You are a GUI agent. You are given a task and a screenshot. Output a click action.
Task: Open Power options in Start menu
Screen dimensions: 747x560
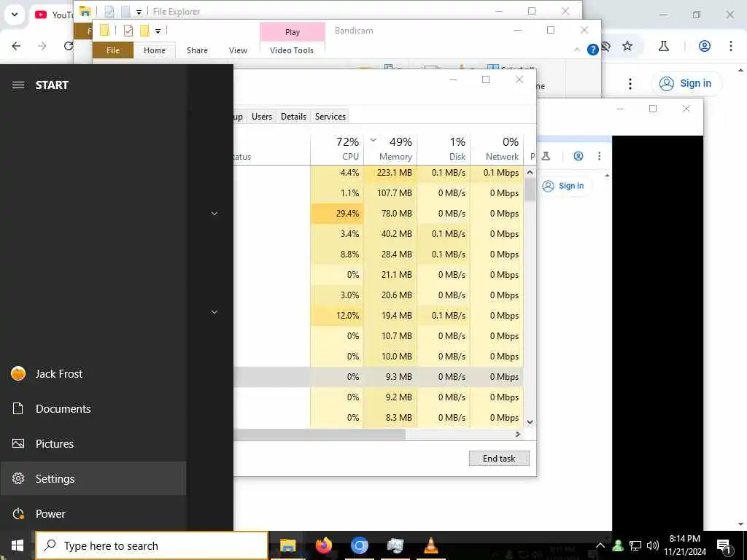pyautogui.click(x=93, y=514)
